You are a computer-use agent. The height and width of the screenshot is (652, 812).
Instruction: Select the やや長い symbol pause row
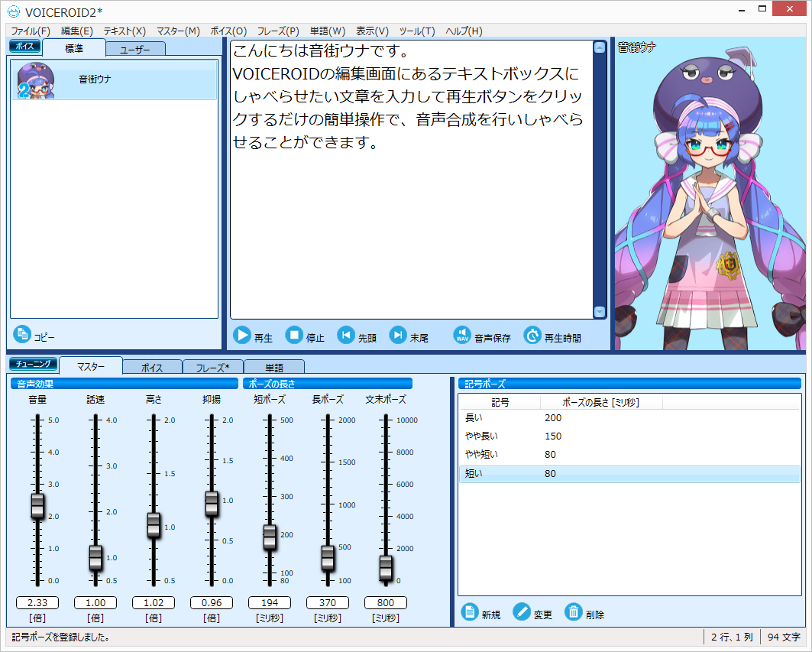(x=629, y=436)
